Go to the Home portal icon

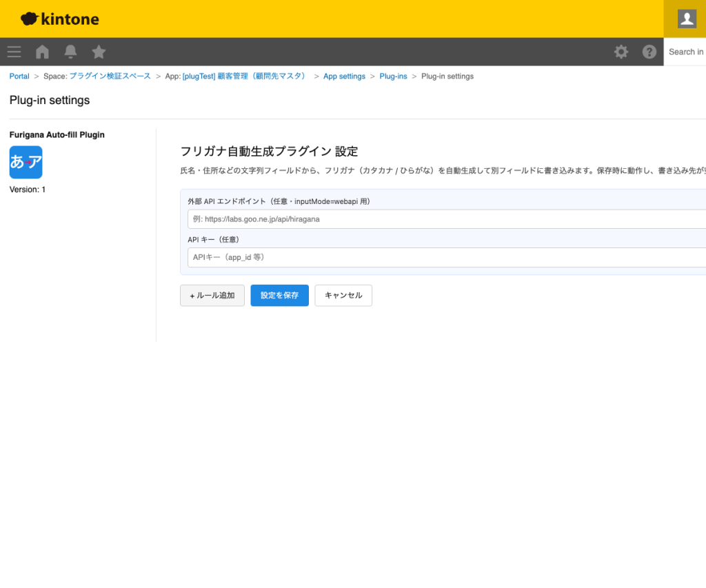(x=42, y=52)
